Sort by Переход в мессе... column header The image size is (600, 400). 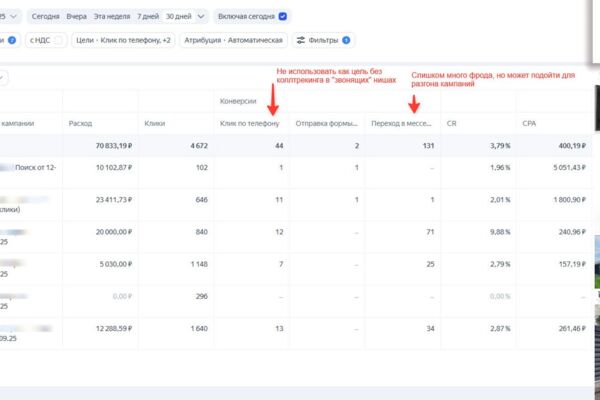click(401, 123)
